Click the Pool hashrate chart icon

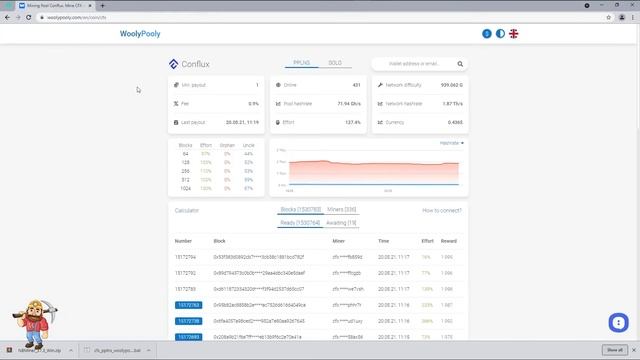pyautogui.click(x=278, y=104)
